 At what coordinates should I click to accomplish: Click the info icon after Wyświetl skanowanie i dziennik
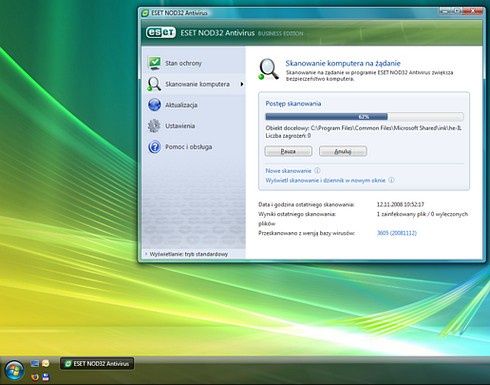[391, 180]
